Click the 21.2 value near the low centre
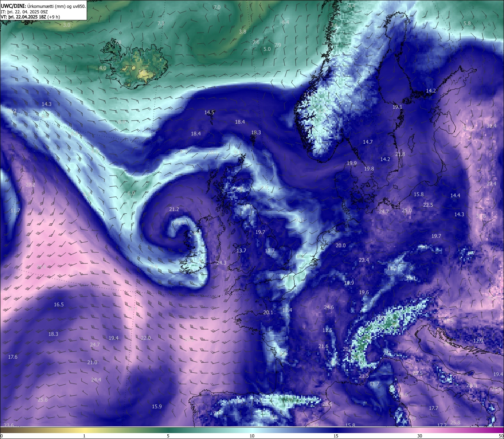The image size is (504, 439). (174, 209)
